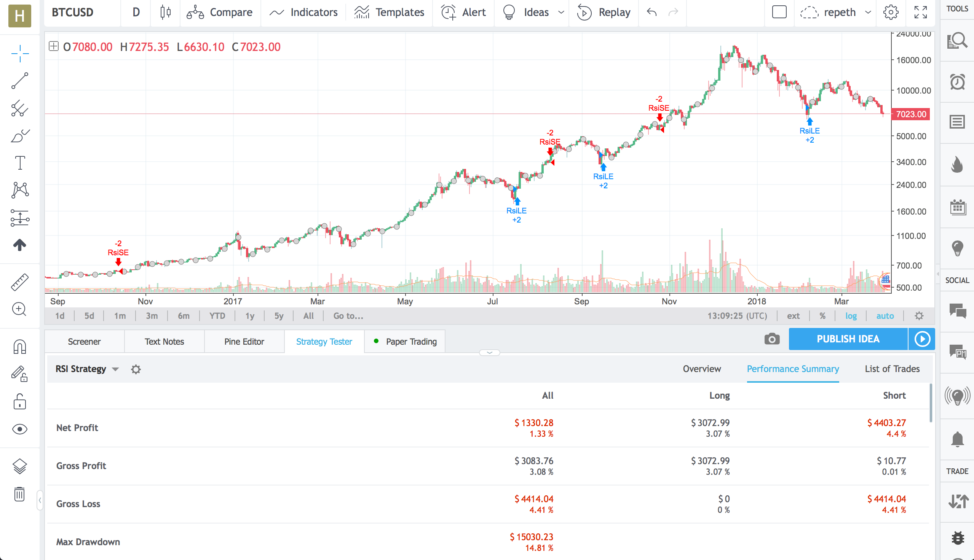Image resolution: width=974 pixels, height=560 pixels.
Task: Create a new Alert
Action: [464, 12]
